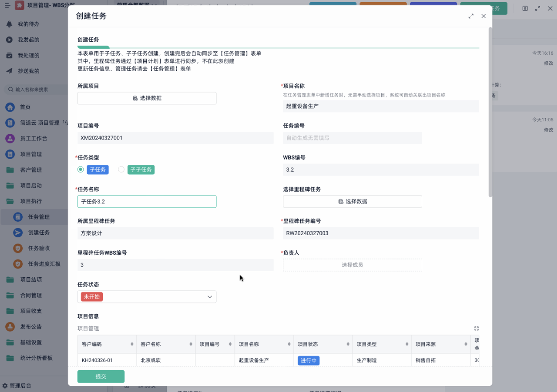557x392 pixels.
Task: Click the 所属里程碑任务 field 方案设计
Action: pos(175,233)
